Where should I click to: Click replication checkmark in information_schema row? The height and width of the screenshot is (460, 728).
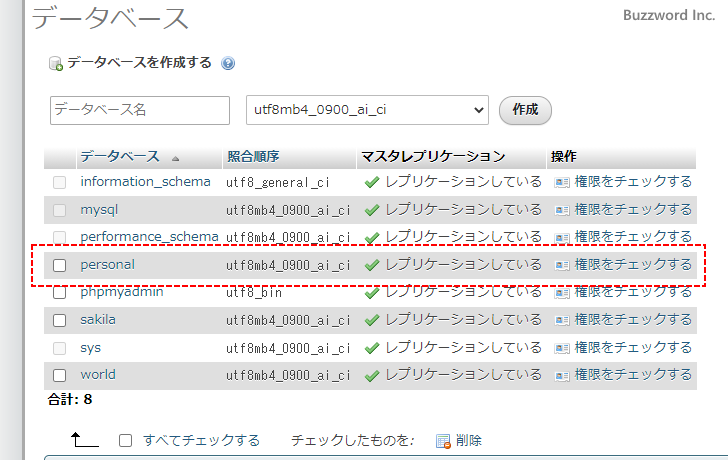tap(372, 182)
